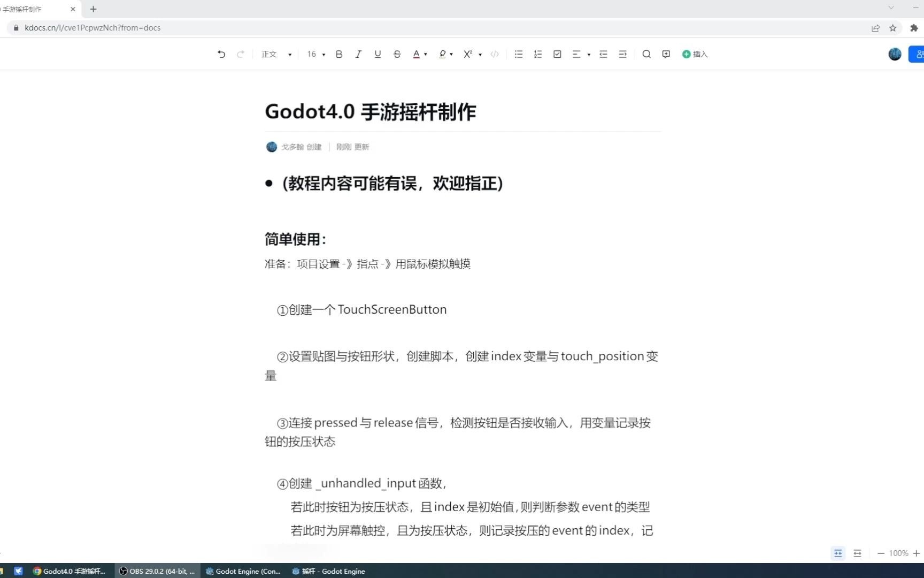Apply highlight marker color

[x=442, y=54]
